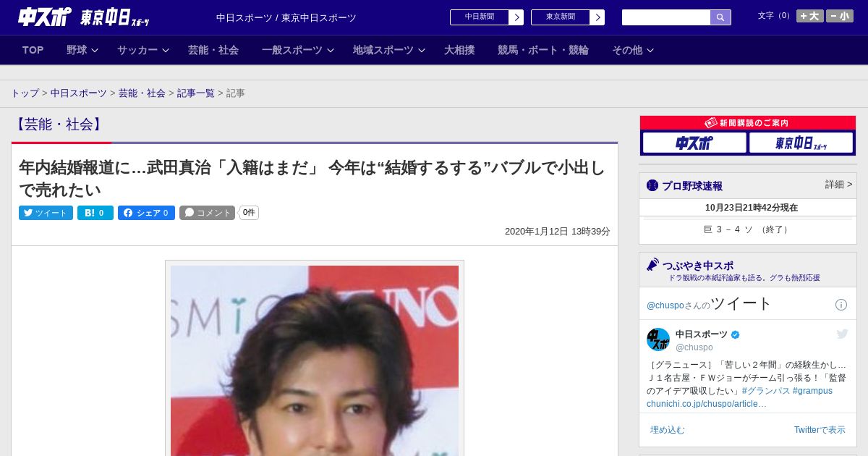Expand the 一般スポーツ dropdown chevron
Viewport: 868px width, 456px height.
[331, 51]
